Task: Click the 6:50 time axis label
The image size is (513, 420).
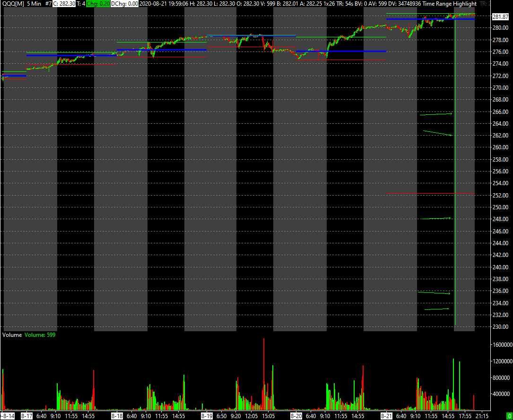Action: pos(222,416)
